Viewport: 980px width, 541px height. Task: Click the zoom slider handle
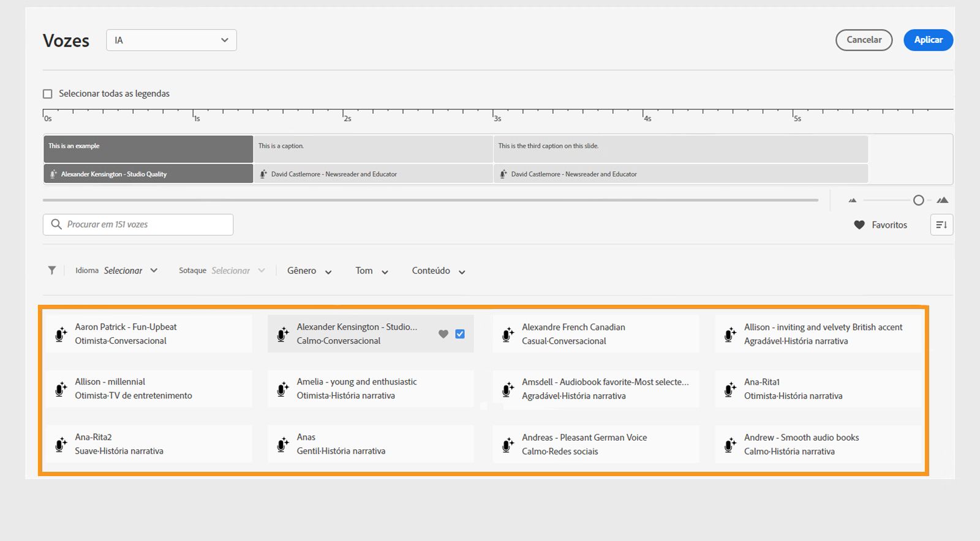pyautogui.click(x=918, y=200)
